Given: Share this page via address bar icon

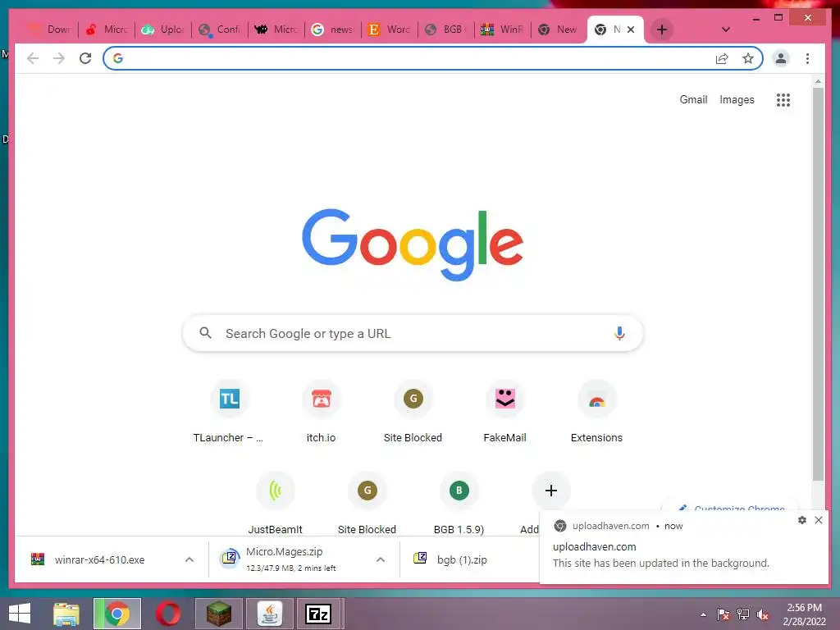Looking at the screenshot, I should coord(722,58).
